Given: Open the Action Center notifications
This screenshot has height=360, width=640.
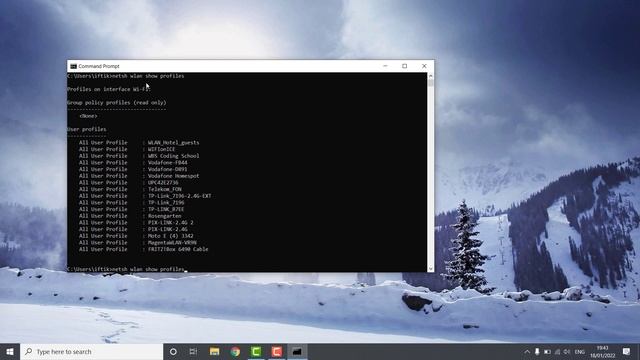Looking at the screenshot, I should [x=627, y=351].
